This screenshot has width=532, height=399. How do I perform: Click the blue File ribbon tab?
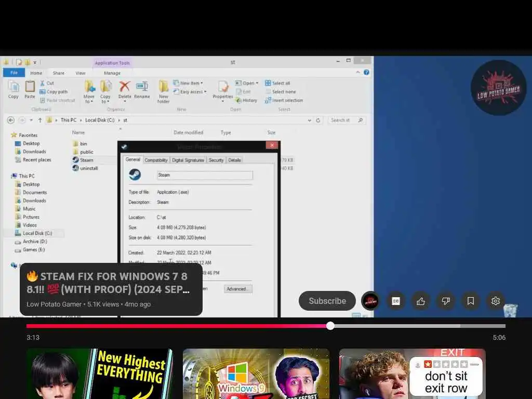14,73
